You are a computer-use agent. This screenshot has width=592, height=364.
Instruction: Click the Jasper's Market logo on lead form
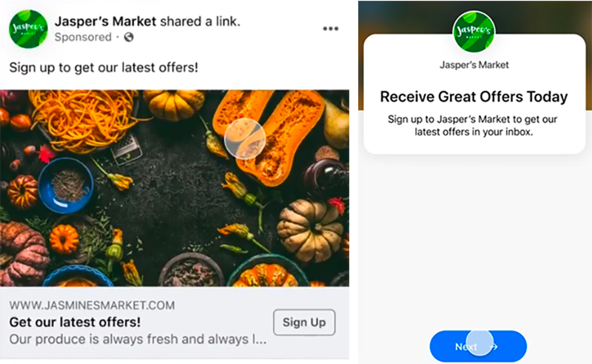[474, 32]
